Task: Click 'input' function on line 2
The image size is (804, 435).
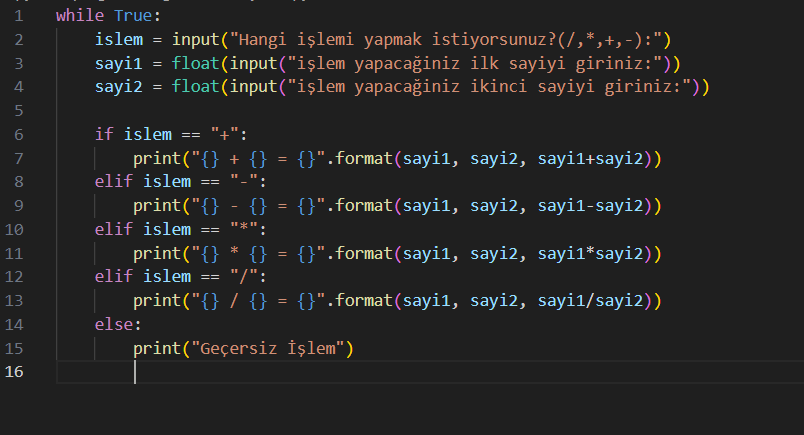Action: [195, 39]
